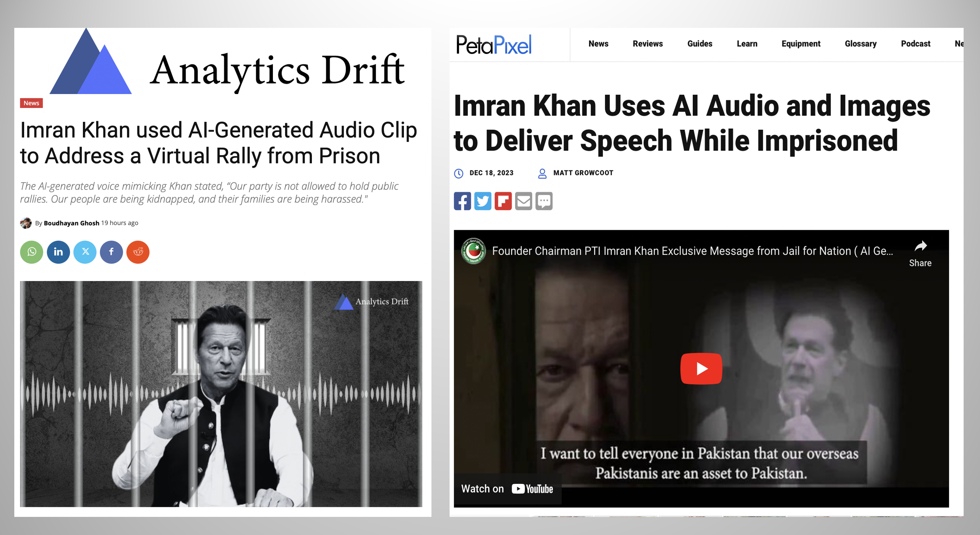Share on Facebook round icon under byline
Screen dimensions: 980x535
click(112, 252)
